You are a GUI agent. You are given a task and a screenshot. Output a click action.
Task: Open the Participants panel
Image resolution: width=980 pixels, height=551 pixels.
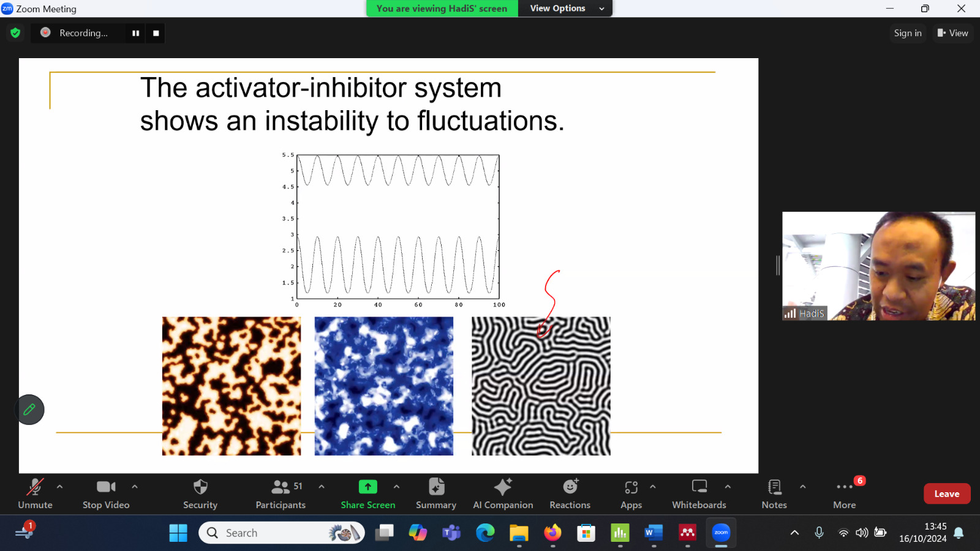click(281, 493)
